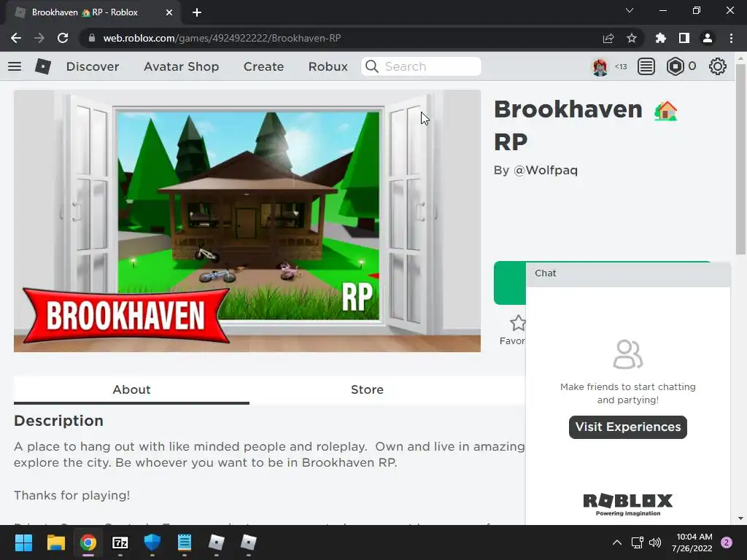The height and width of the screenshot is (560, 747).
Task: Click the page vertical scrollbar
Action: pos(740,160)
